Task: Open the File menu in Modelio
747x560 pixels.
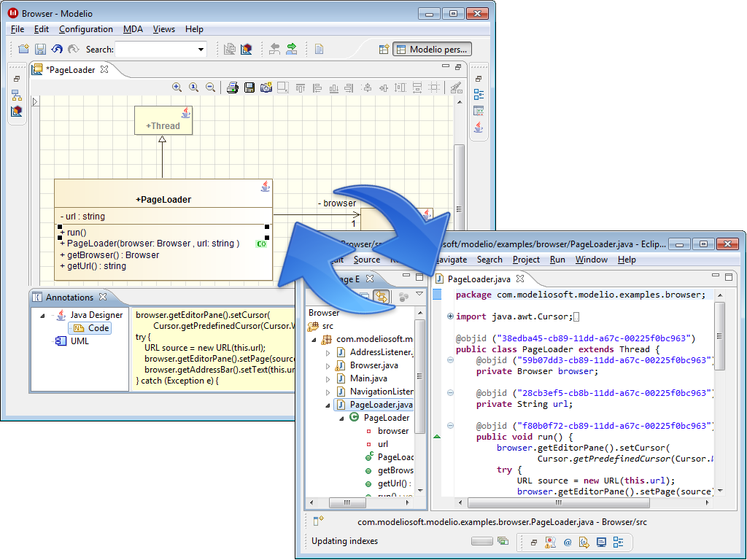Action: (18, 29)
